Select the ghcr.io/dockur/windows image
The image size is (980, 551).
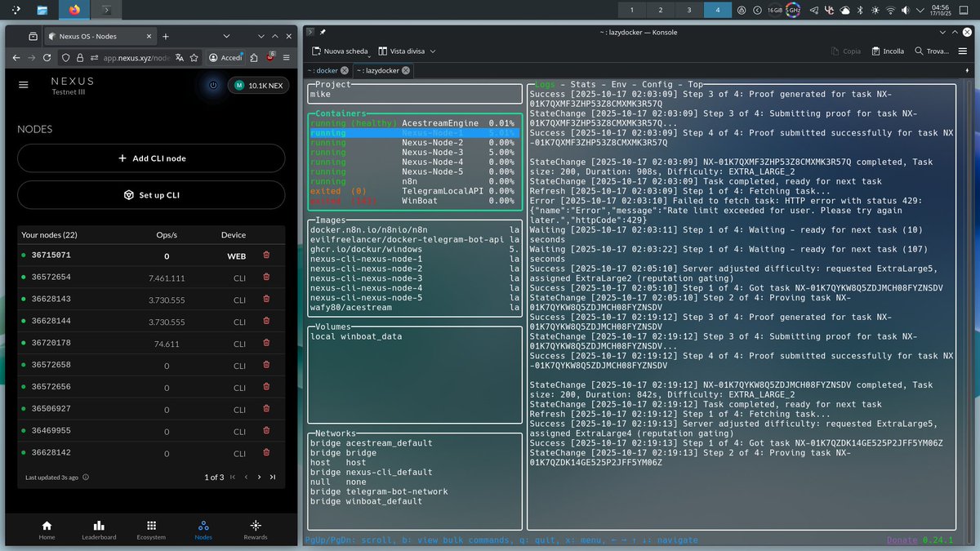coord(412,249)
